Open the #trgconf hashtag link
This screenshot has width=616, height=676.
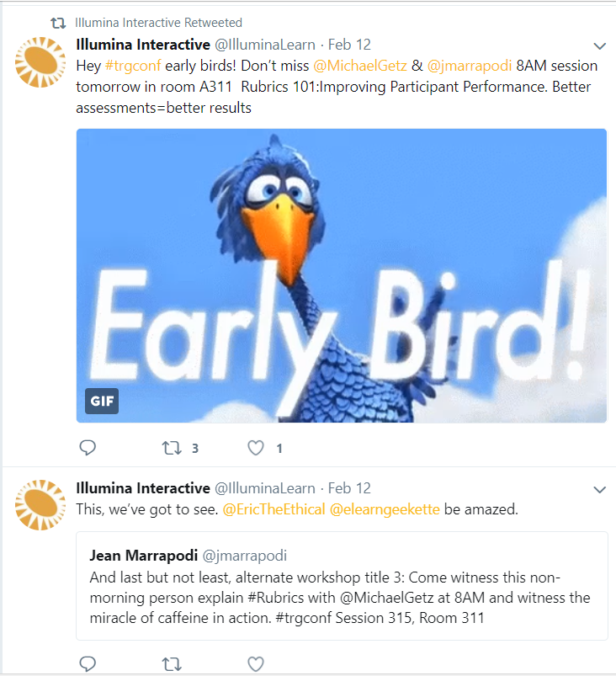point(133,66)
